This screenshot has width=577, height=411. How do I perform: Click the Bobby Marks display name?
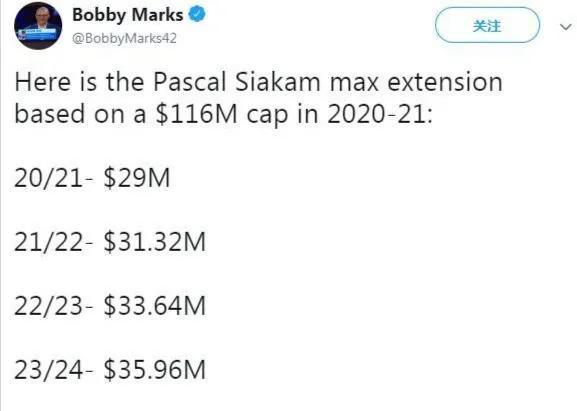[x=128, y=15]
